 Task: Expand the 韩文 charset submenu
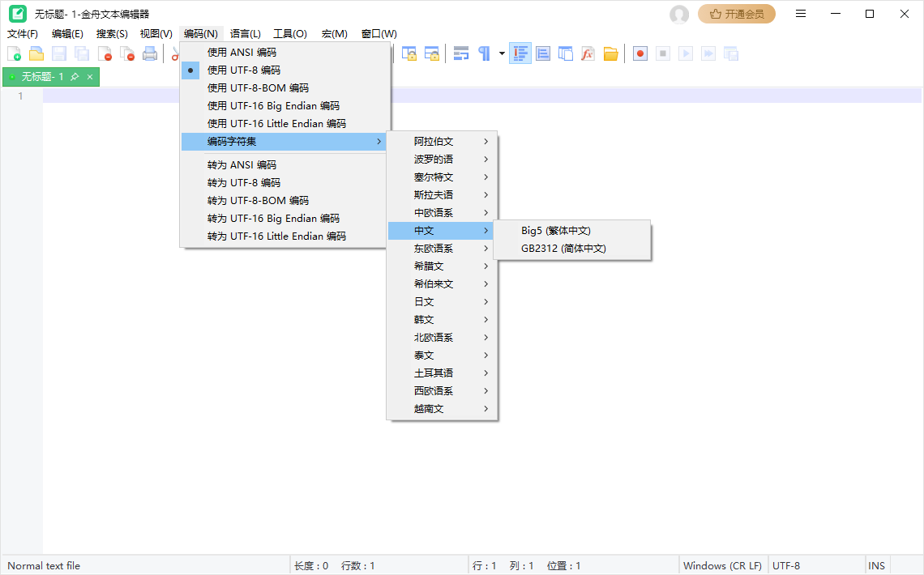click(442, 320)
